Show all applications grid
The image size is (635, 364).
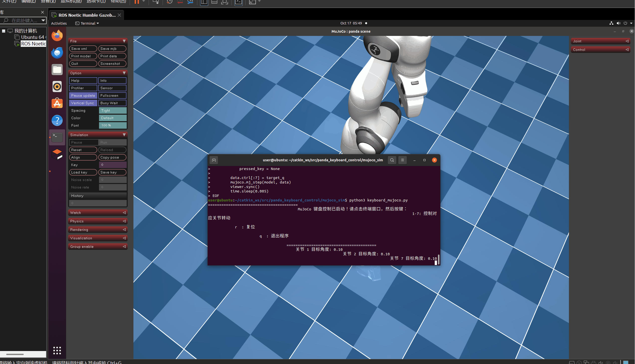tap(57, 350)
